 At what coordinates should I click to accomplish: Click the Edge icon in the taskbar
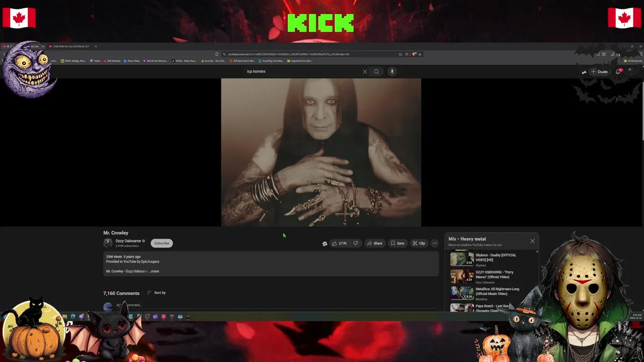click(x=73, y=317)
